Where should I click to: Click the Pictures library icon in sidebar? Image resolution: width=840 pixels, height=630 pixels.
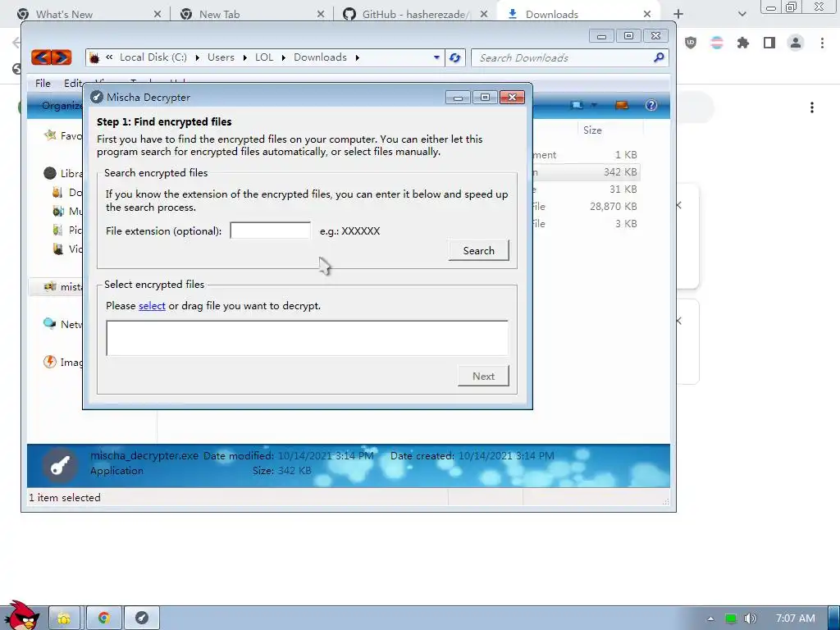tap(58, 230)
